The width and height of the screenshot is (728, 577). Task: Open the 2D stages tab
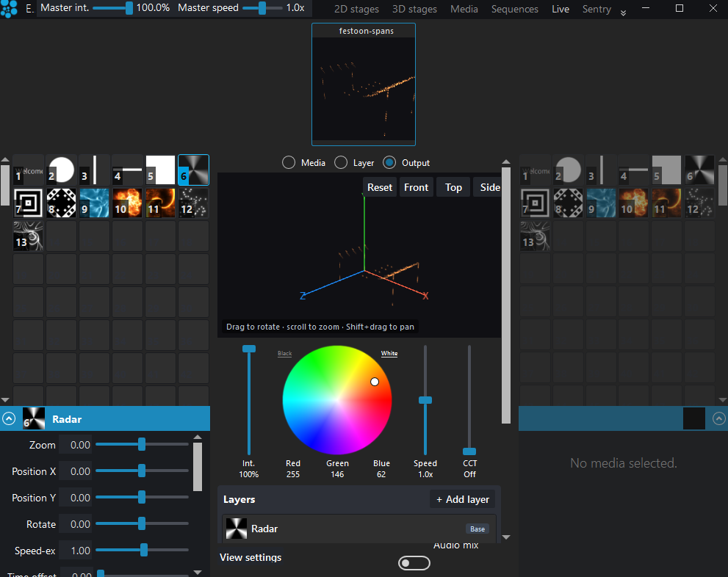point(356,9)
